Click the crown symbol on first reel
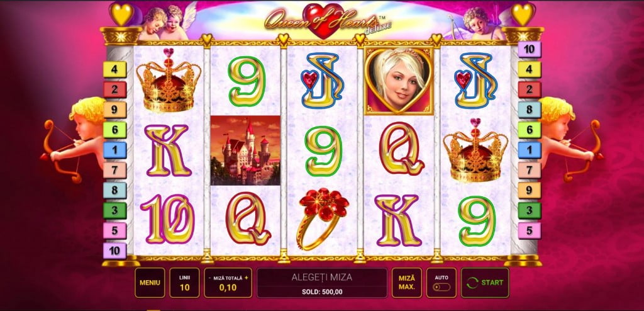The width and height of the screenshot is (644, 311). click(169, 80)
